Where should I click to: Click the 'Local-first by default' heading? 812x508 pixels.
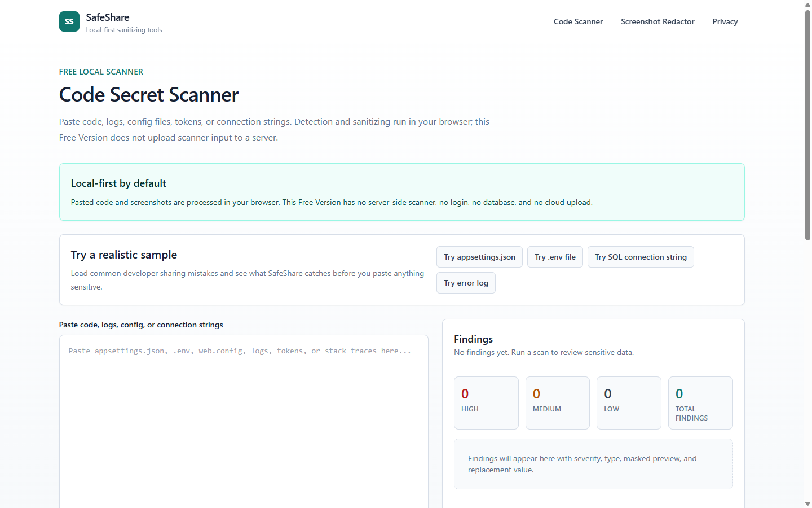coord(118,183)
